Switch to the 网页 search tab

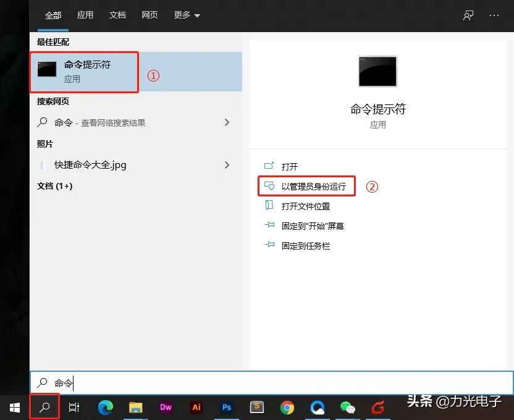(x=150, y=15)
